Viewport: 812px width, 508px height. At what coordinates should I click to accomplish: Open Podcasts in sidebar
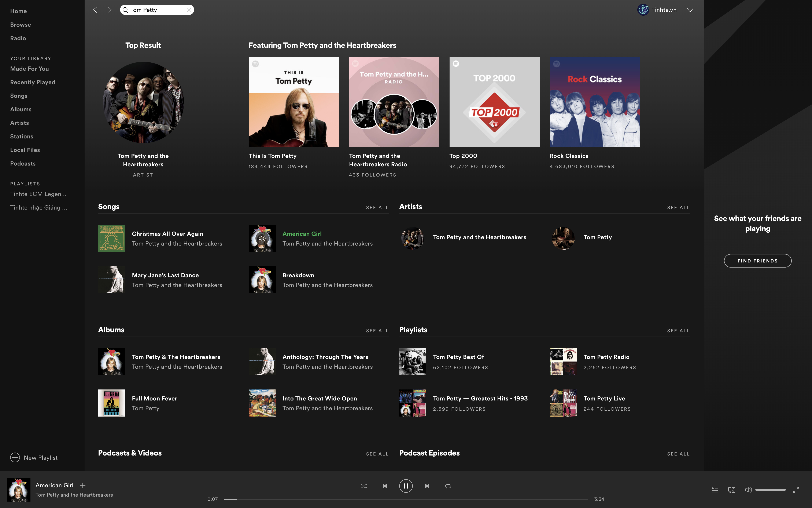[x=23, y=164]
